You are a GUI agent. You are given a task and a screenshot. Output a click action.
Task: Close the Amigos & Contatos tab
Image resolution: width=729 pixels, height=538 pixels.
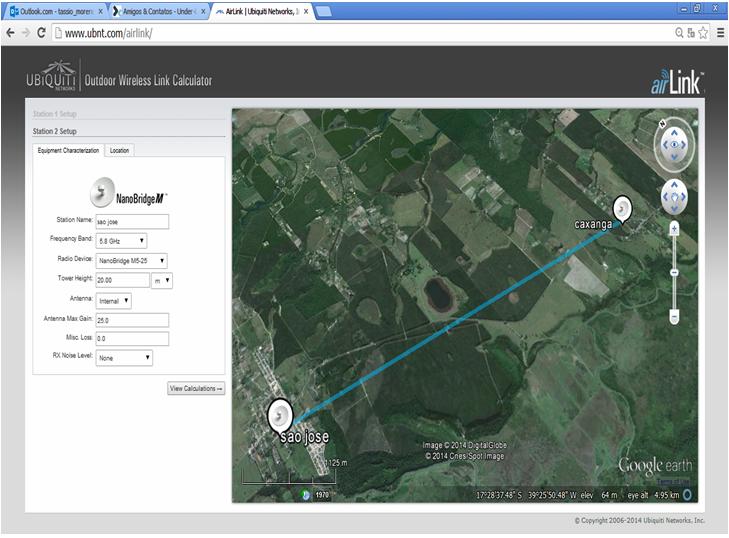click(203, 12)
